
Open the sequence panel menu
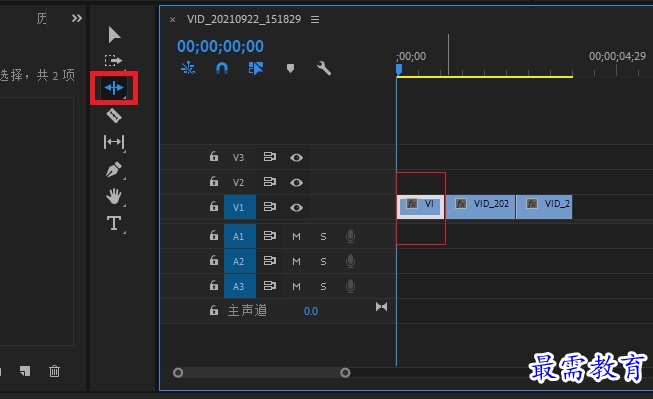click(x=315, y=19)
